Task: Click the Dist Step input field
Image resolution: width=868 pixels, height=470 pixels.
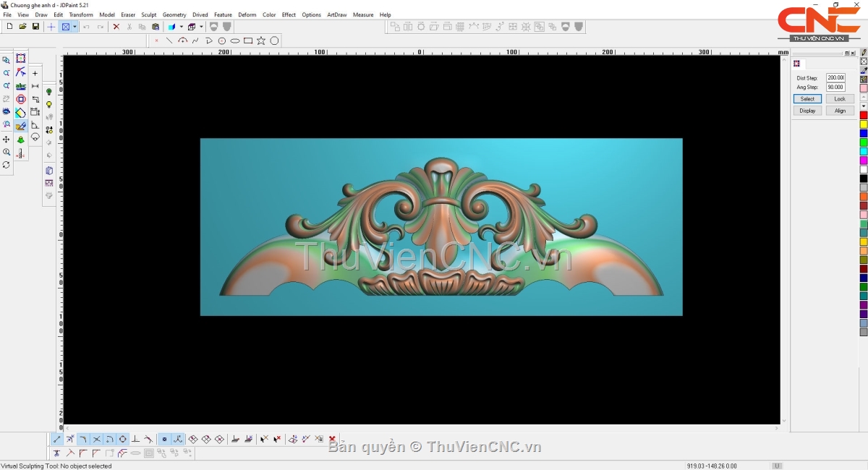Action: pos(835,77)
